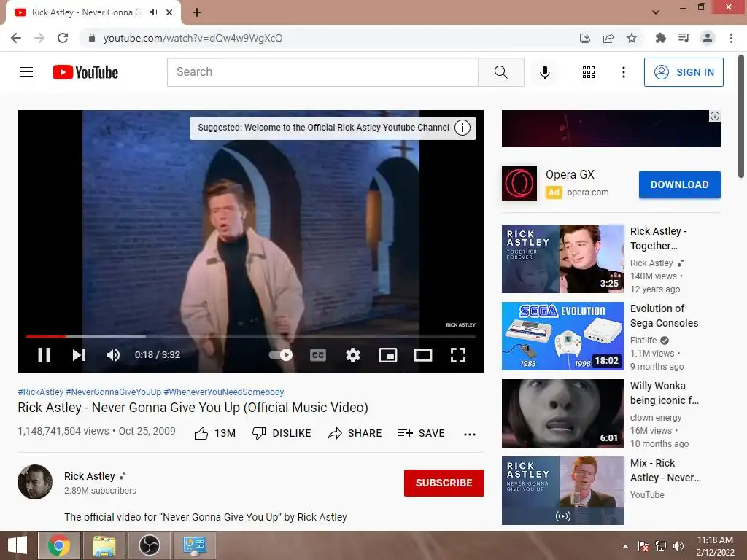This screenshot has width=747, height=560.
Task: Click the browser address bar URL
Action: pos(193,38)
